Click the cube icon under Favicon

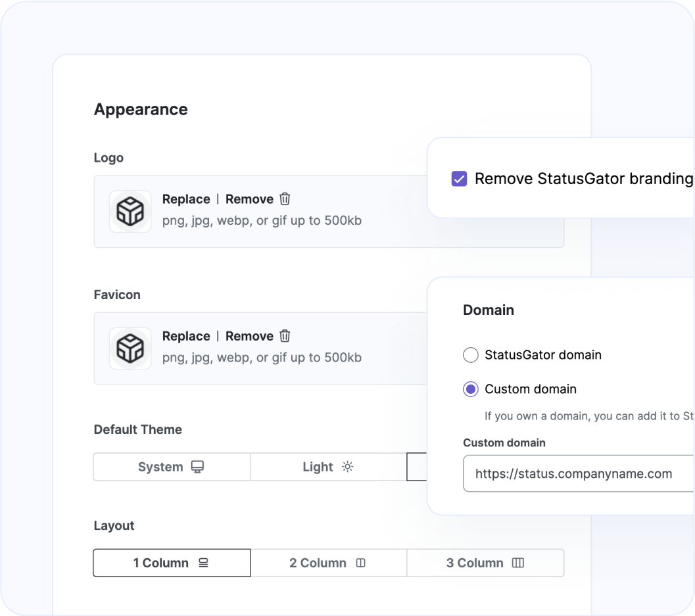point(130,349)
